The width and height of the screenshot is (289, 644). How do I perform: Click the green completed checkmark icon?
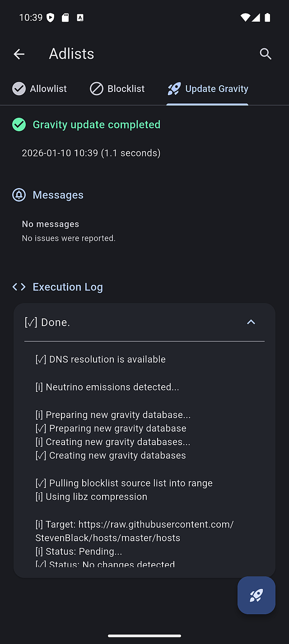point(19,124)
